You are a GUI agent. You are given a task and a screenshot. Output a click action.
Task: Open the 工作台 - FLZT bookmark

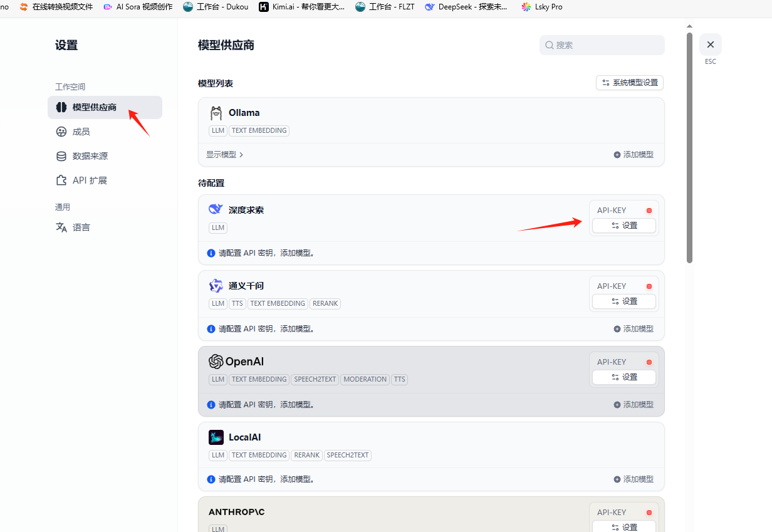385,7
